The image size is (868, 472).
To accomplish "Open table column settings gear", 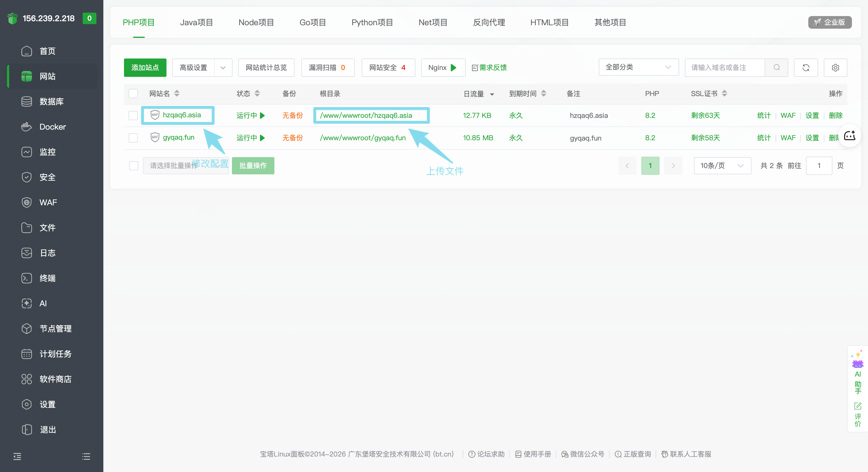I will click(835, 68).
